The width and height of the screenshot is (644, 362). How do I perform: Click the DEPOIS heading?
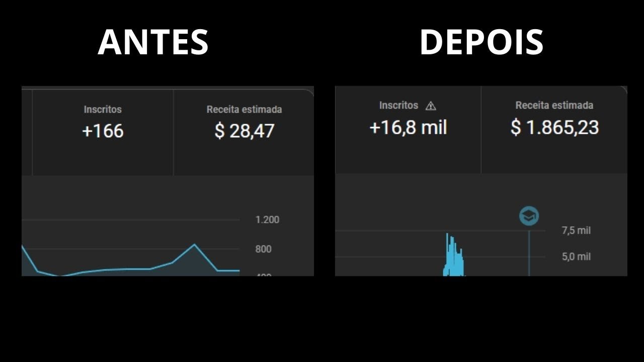481,42
